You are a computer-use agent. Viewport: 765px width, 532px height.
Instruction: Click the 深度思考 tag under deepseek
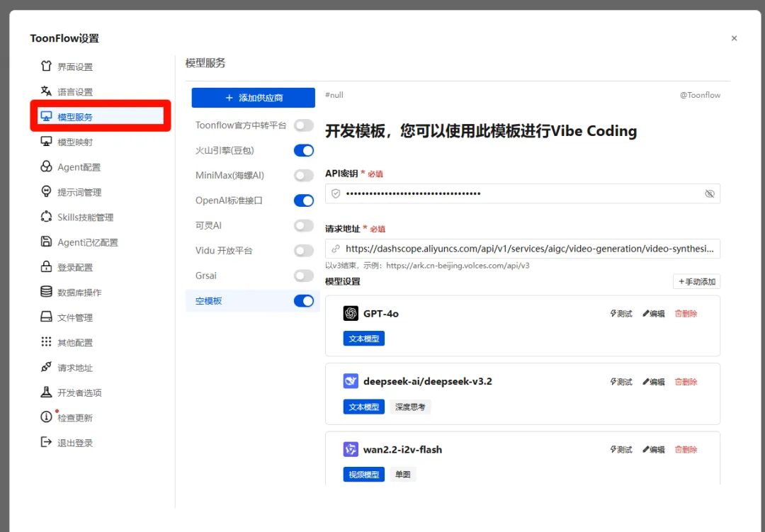click(x=410, y=407)
